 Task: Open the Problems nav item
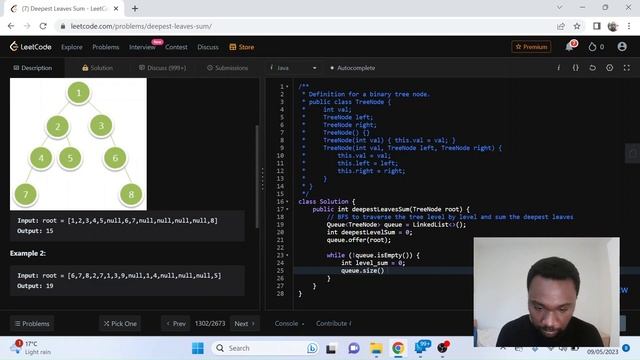[106, 47]
